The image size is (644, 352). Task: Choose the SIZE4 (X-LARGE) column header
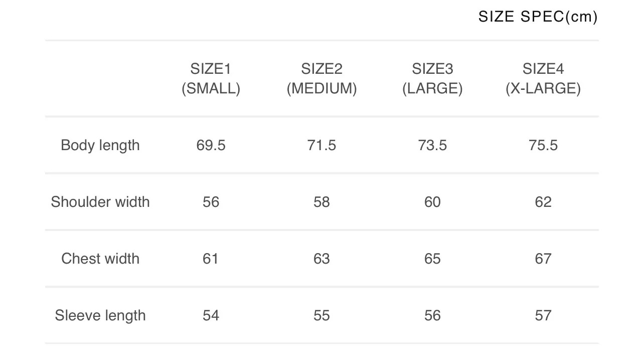click(543, 78)
